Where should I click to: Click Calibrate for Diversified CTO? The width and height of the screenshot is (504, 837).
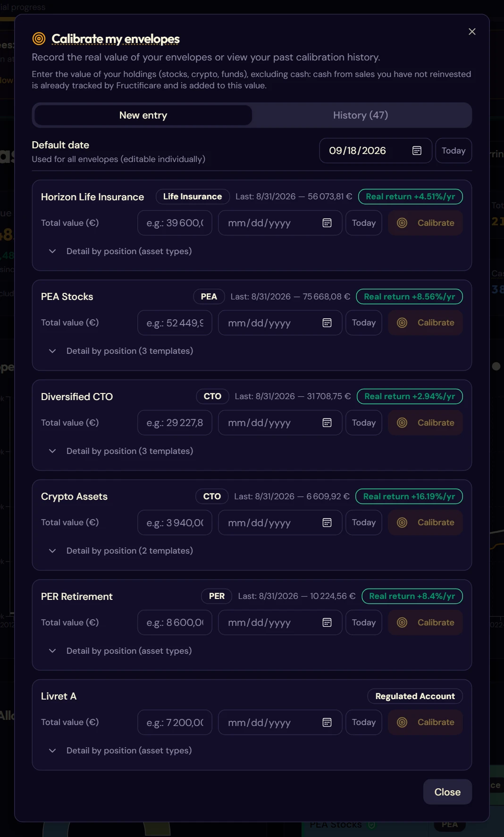425,423
